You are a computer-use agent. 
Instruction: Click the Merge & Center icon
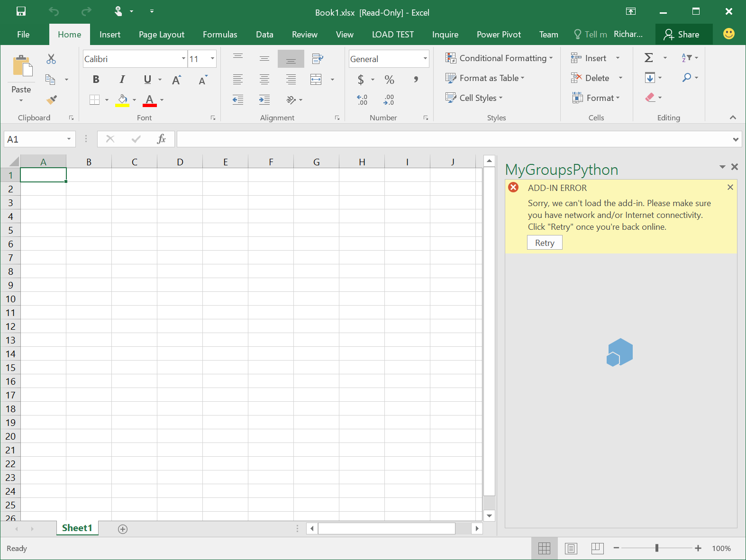(316, 79)
